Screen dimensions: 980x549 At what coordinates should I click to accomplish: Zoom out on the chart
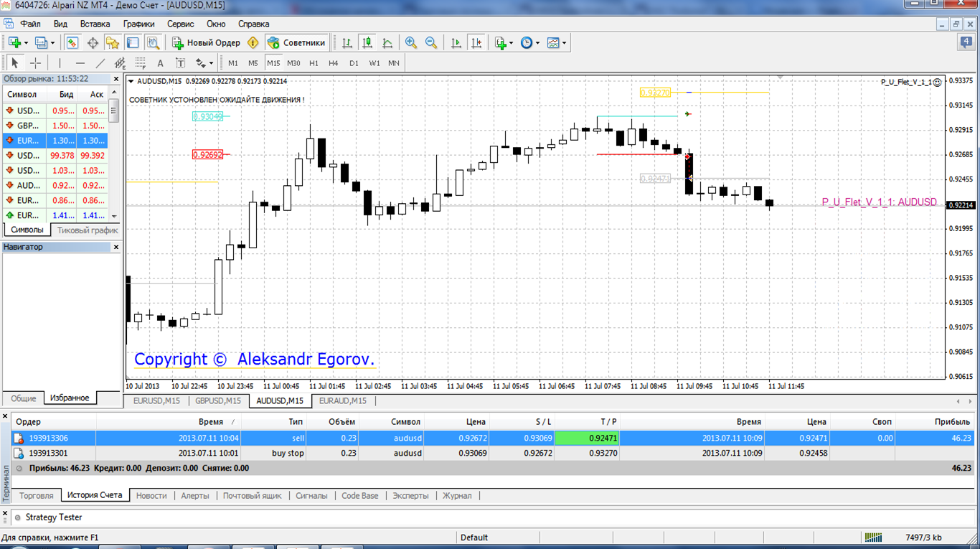[431, 43]
